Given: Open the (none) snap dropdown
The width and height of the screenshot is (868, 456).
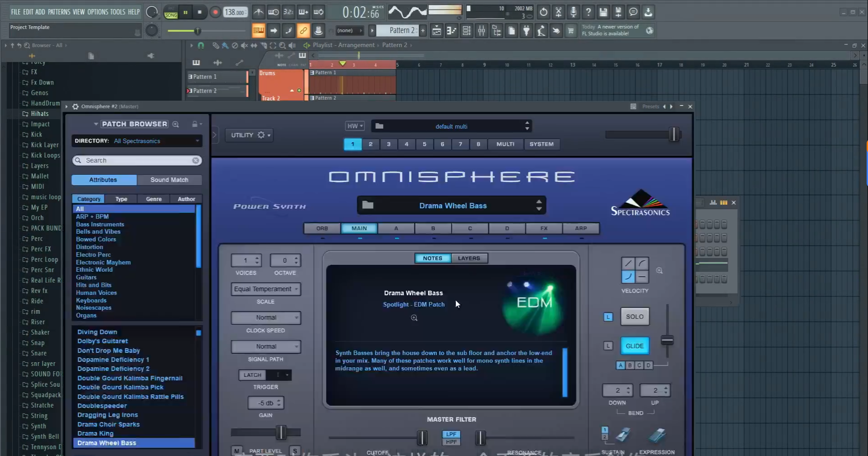Looking at the screenshot, I should [x=349, y=30].
